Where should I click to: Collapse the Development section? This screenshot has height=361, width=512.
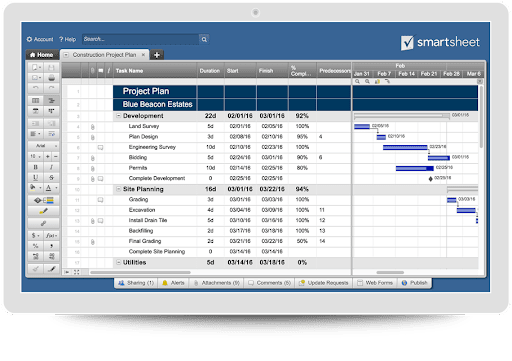(x=118, y=116)
